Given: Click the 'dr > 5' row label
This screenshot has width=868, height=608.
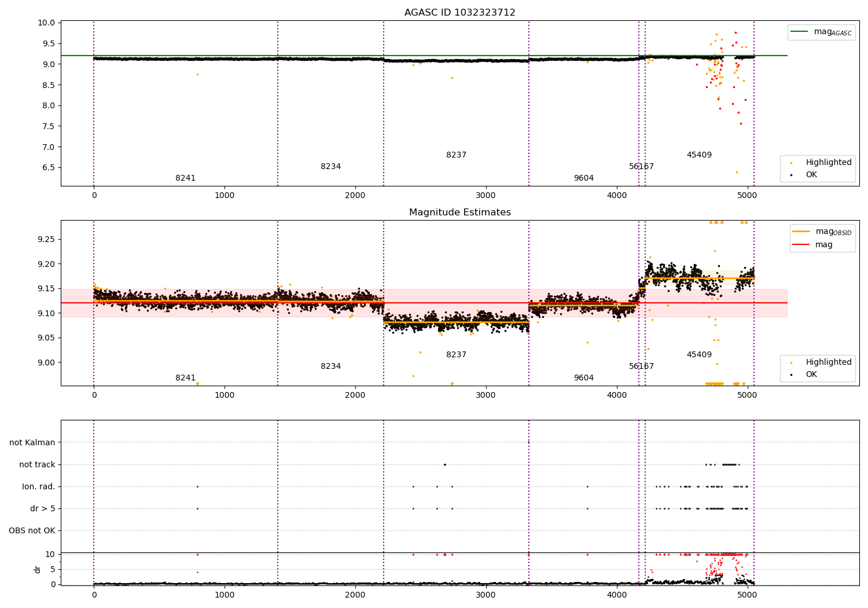Looking at the screenshot, I should pyautogui.click(x=43, y=508).
